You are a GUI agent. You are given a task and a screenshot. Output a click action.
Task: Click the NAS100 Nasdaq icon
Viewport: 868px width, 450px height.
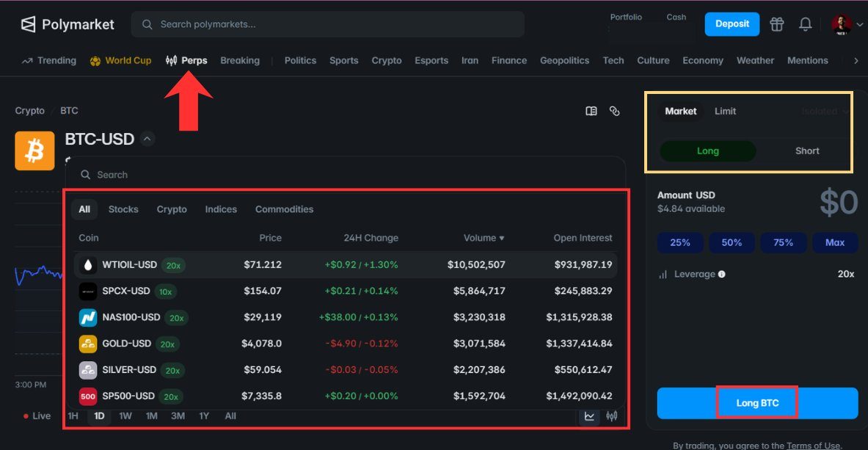pyautogui.click(x=88, y=318)
